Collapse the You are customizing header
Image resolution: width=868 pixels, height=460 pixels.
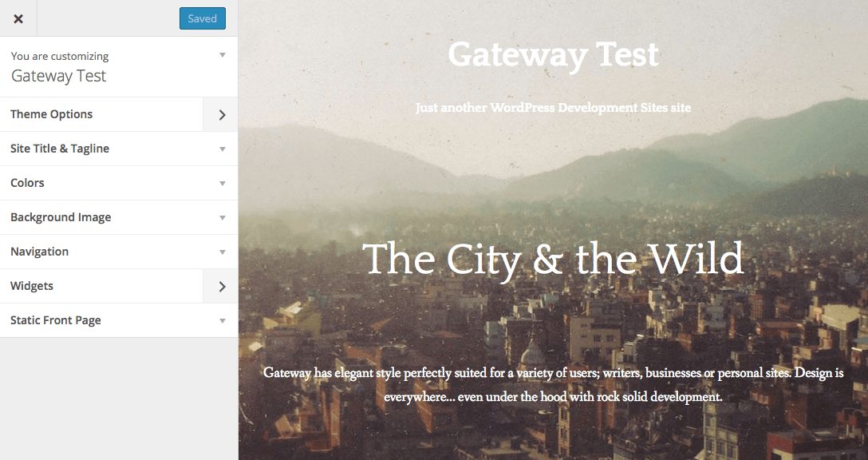point(223,55)
